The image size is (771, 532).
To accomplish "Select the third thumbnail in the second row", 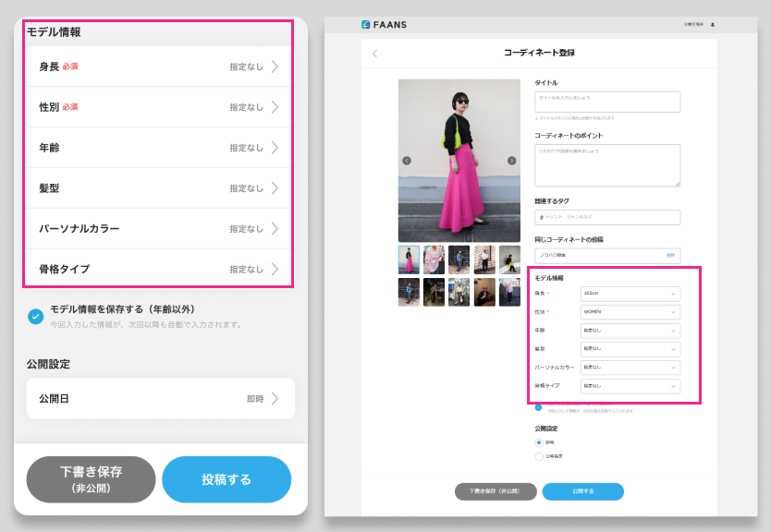I will click(x=459, y=292).
